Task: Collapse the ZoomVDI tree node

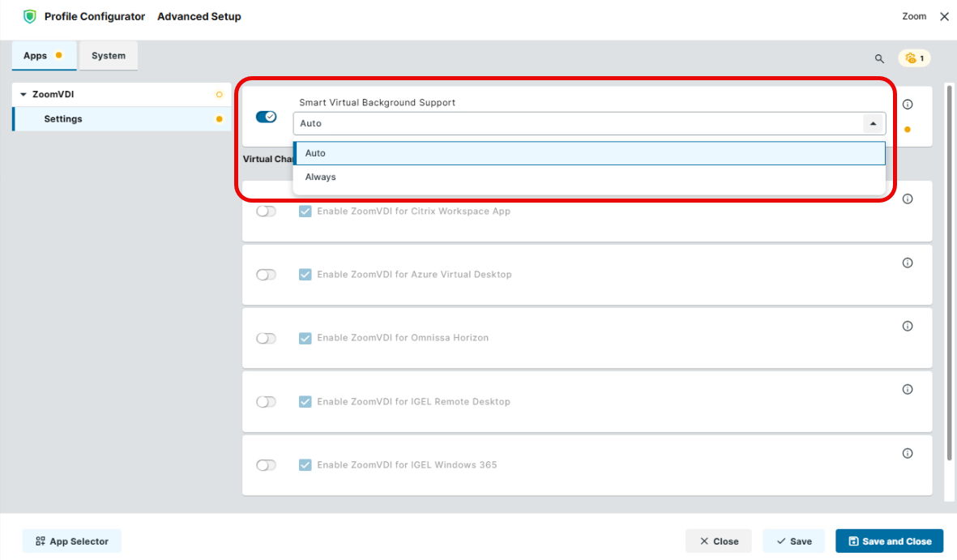Action: 23,95
